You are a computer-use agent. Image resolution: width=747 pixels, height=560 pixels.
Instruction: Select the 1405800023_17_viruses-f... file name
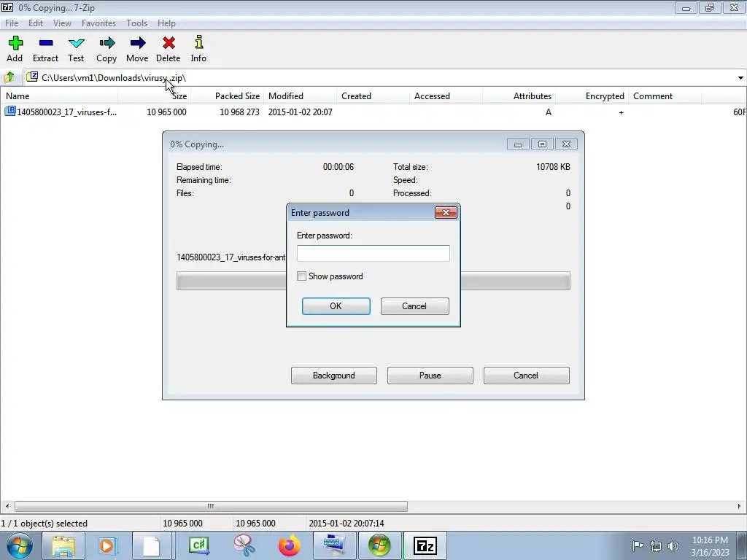pos(66,112)
